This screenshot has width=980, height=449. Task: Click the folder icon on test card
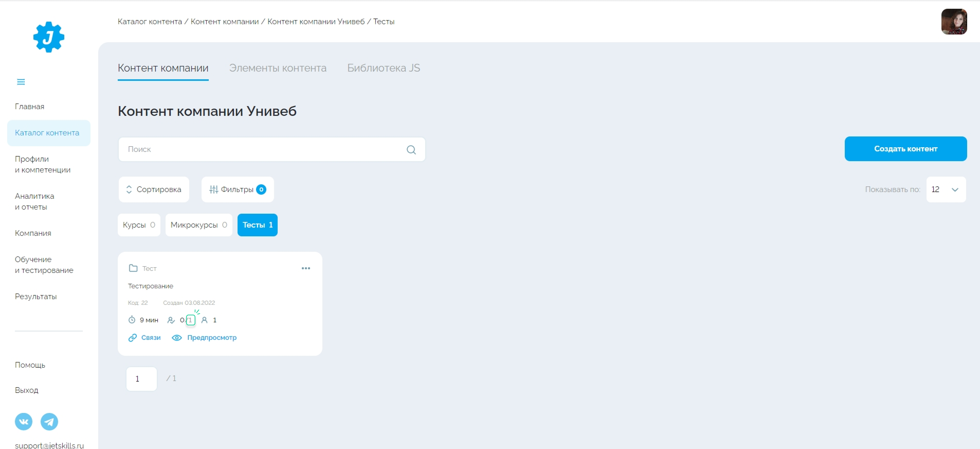pyautogui.click(x=133, y=268)
